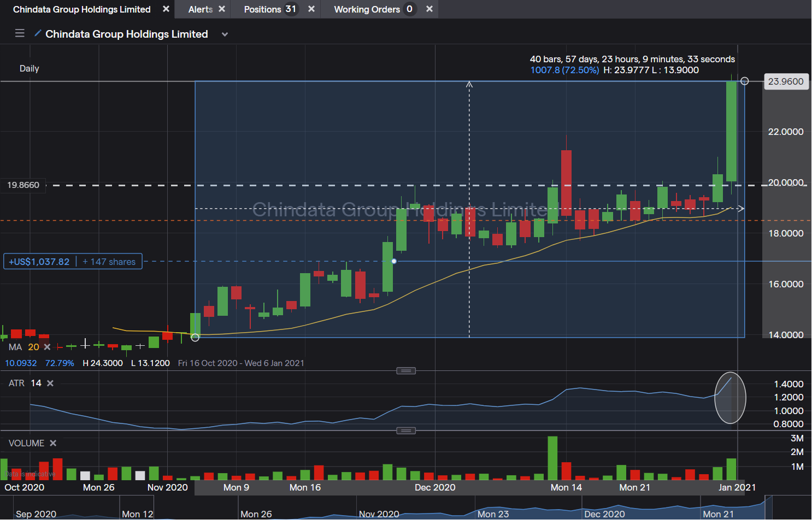Select the measurement bottom-left circle handle
Image resolution: width=812 pixels, height=525 pixels.
[x=195, y=337]
